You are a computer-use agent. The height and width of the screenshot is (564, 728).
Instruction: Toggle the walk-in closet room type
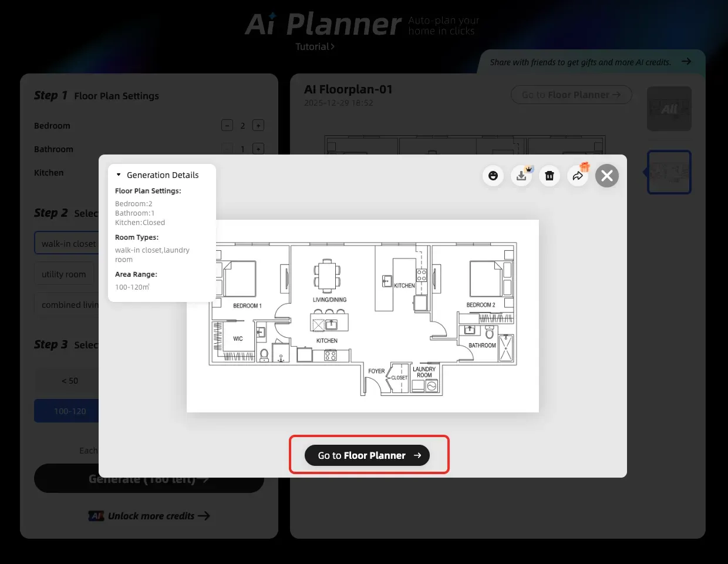[x=68, y=244]
